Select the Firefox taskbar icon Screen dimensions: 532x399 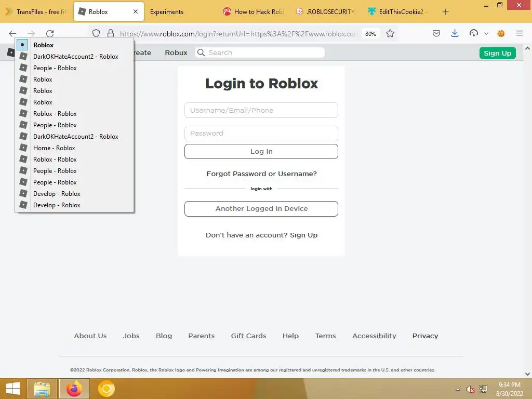(74, 389)
